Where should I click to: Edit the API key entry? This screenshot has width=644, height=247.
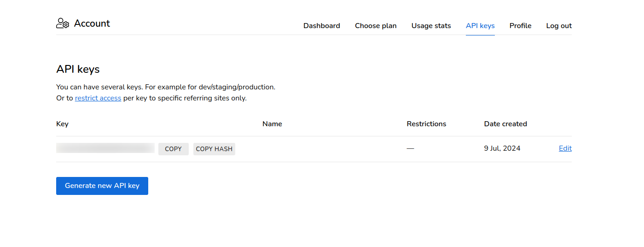[565, 148]
